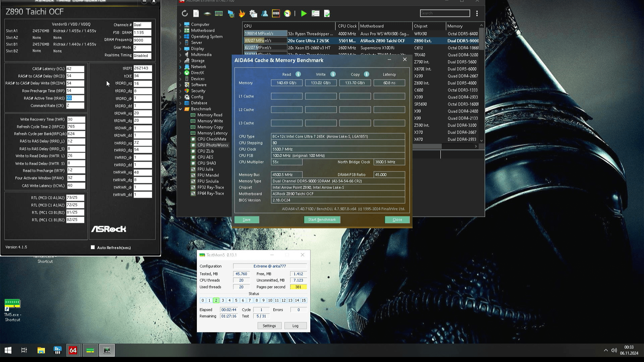The image size is (644, 362).
Task: Expand the Storage tree node
Action: click(x=180, y=61)
